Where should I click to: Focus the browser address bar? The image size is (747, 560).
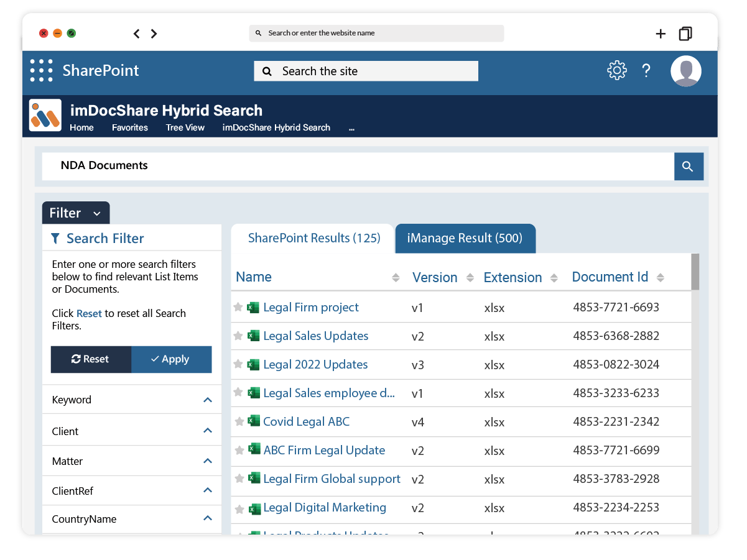pyautogui.click(x=376, y=33)
